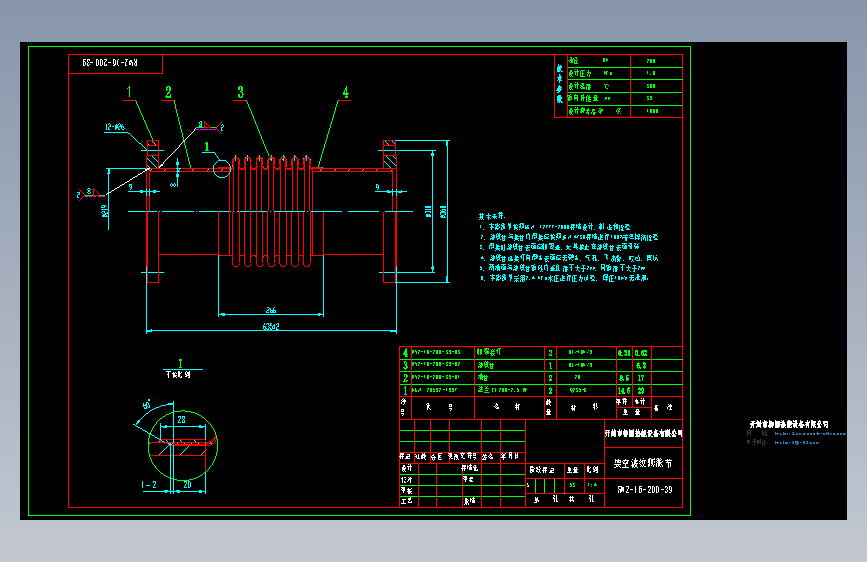
Task: Click the company name right of the sheet
Action: click(x=789, y=424)
